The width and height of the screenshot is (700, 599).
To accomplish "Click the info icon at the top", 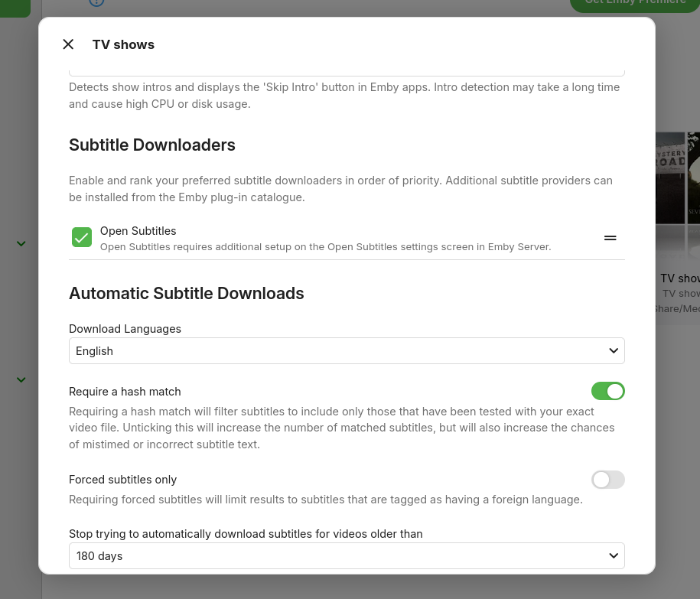I will tap(96, 2).
